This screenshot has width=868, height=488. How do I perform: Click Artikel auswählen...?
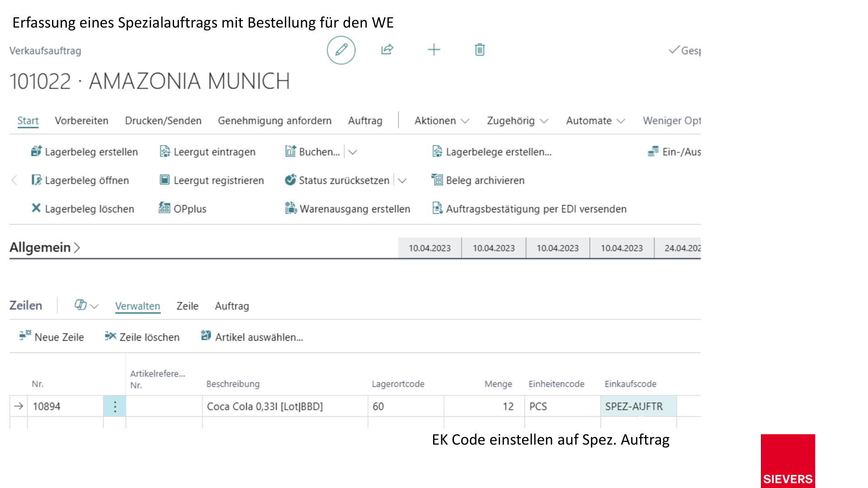[x=252, y=337]
